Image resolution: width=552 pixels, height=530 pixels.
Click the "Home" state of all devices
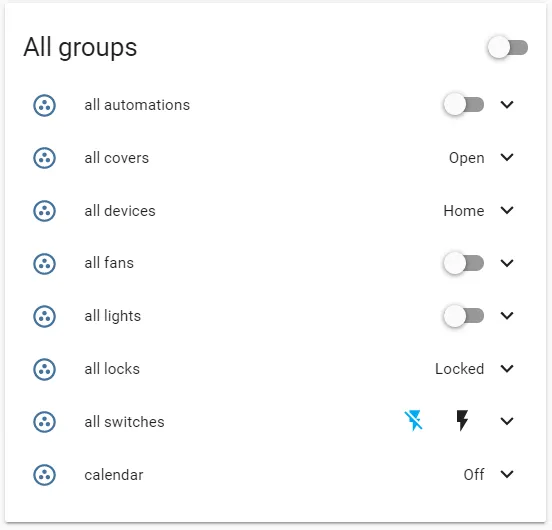[x=464, y=211]
